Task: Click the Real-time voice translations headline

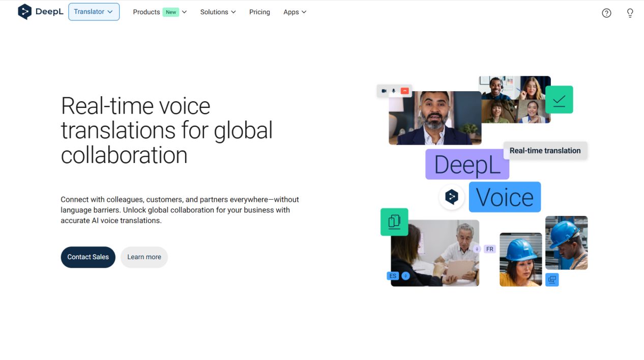Action: (x=167, y=130)
